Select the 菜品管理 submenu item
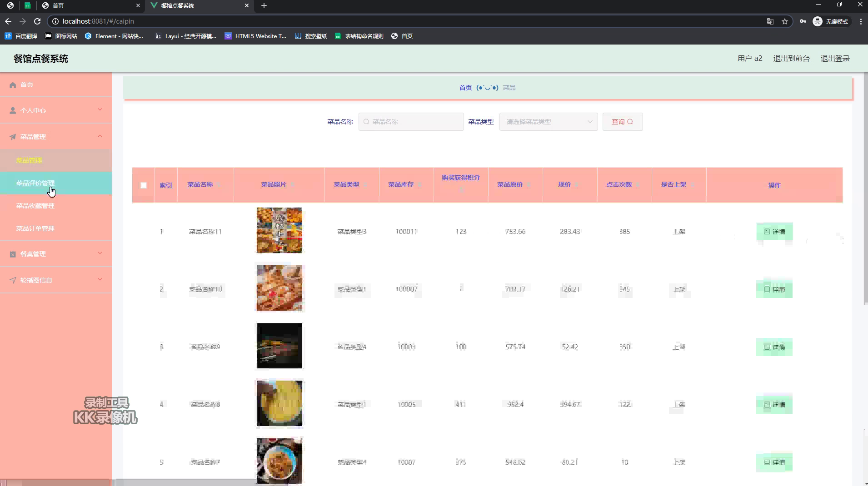This screenshot has height=486, width=868. point(55,160)
